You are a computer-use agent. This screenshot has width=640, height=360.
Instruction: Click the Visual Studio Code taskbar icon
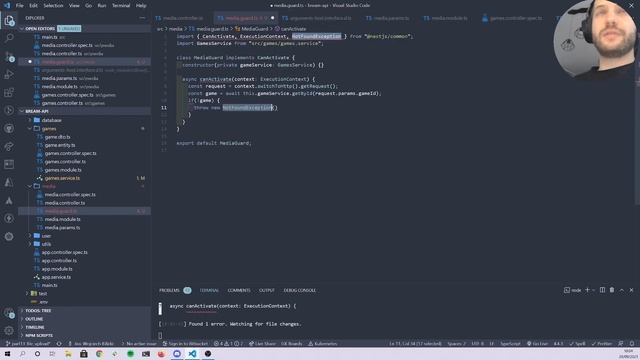click(x=192, y=354)
